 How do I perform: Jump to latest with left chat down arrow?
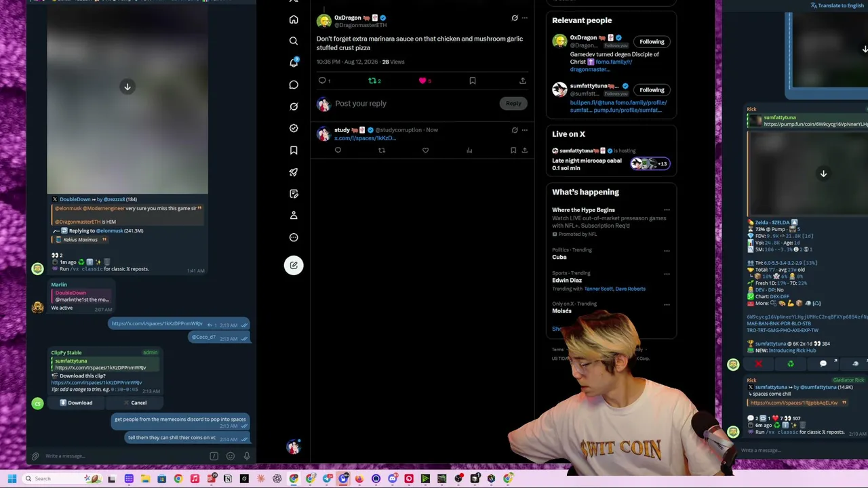coord(127,87)
